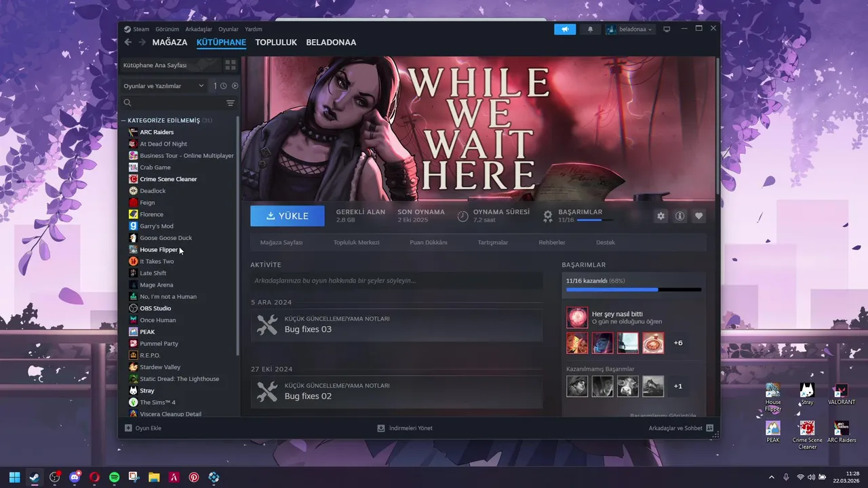Open the Oyunlar menu
This screenshot has width=868, height=488.
pos(229,29)
